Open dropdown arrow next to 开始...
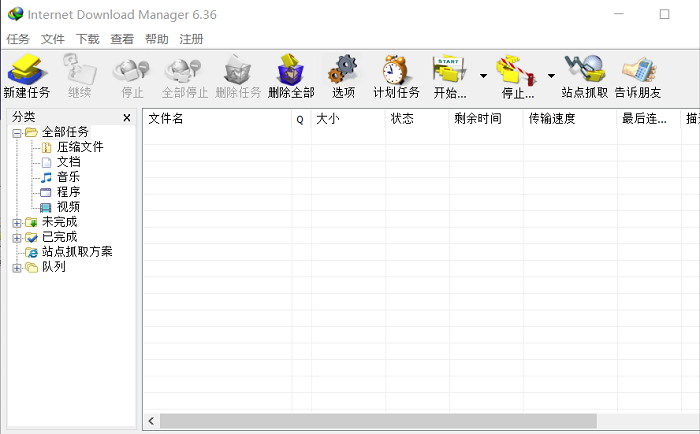 (483, 76)
